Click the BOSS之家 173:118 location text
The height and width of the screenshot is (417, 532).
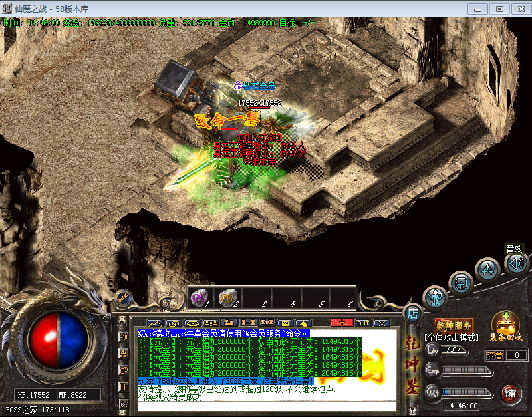38,410
